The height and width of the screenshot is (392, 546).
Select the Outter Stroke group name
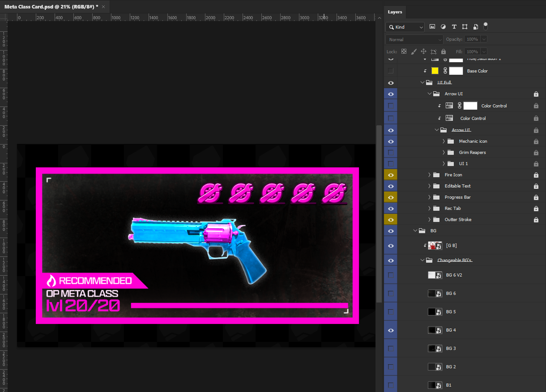click(458, 220)
